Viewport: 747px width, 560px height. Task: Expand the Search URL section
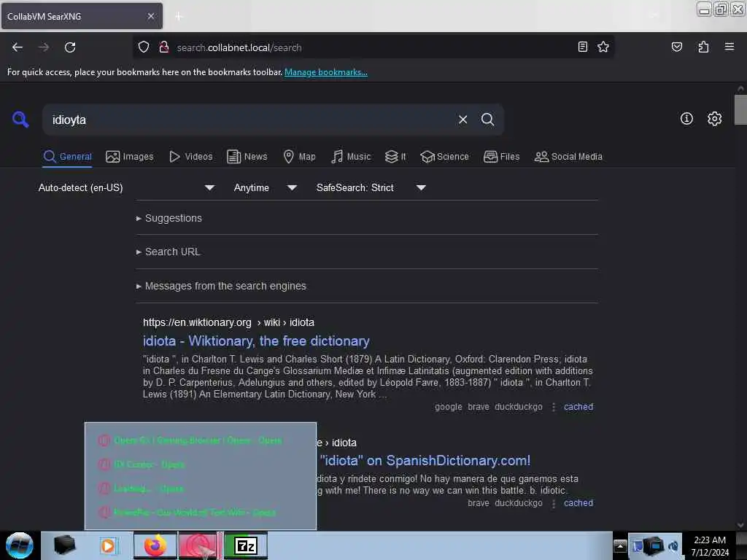(x=169, y=252)
